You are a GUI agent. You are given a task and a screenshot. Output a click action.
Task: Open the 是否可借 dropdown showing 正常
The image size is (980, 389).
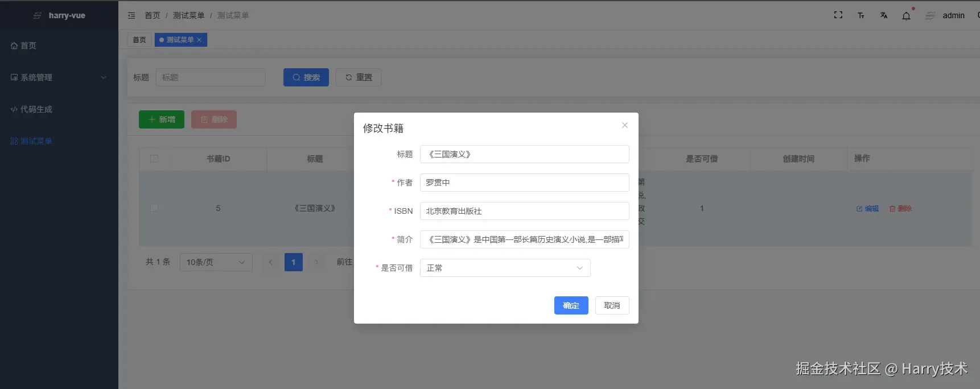pyautogui.click(x=505, y=268)
